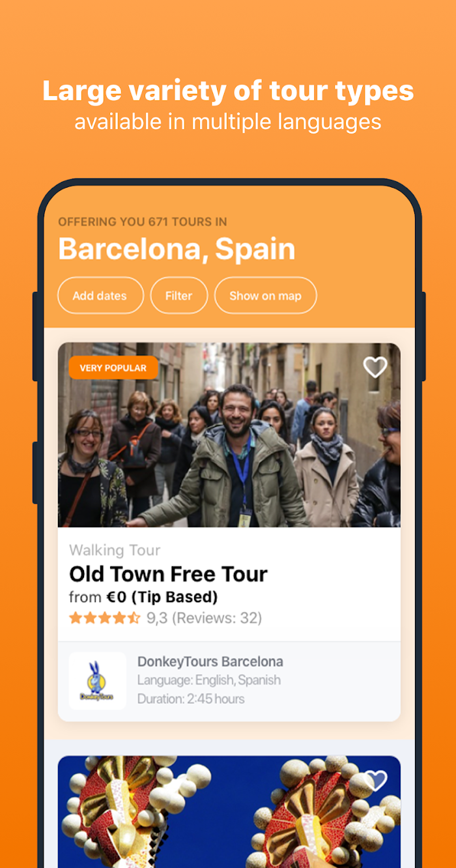Open the Old Town Free Tour title

pyautogui.click(x=168, y=574)
